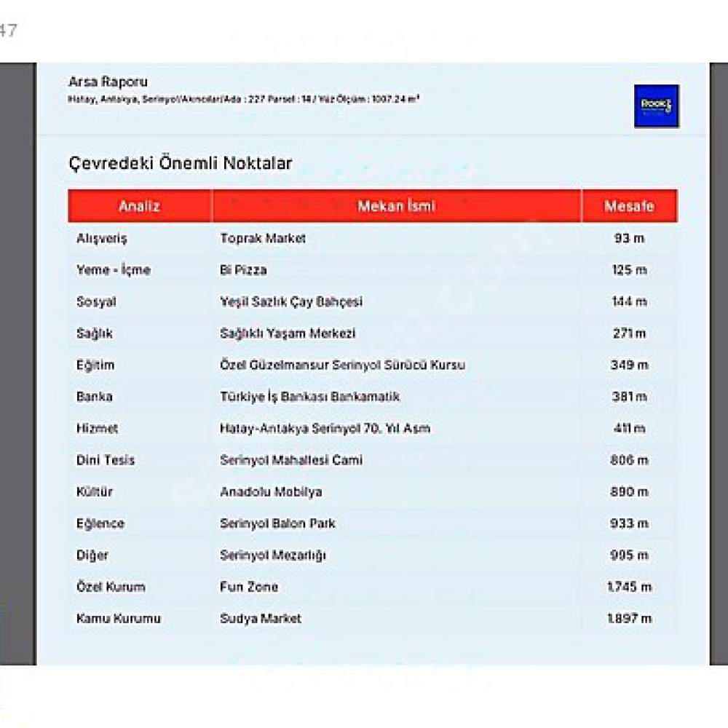Click the 890 m distance value
This screenshot has height=728, width=728.
[x=630, y=491]
